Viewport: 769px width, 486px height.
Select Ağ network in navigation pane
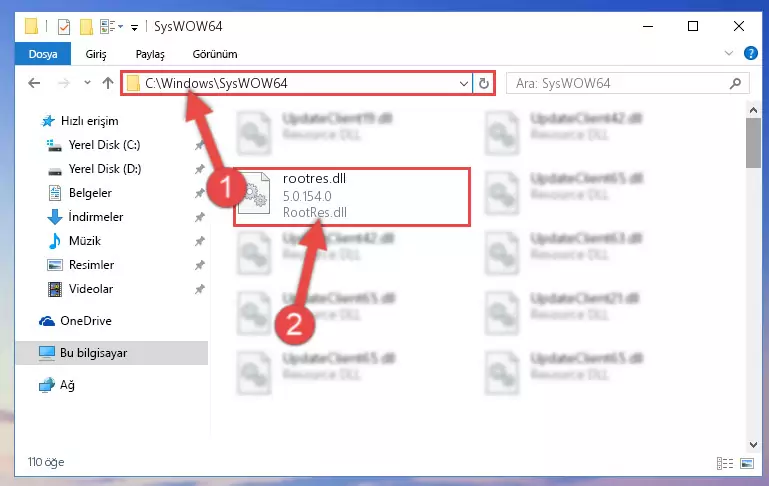pos(67,385)
